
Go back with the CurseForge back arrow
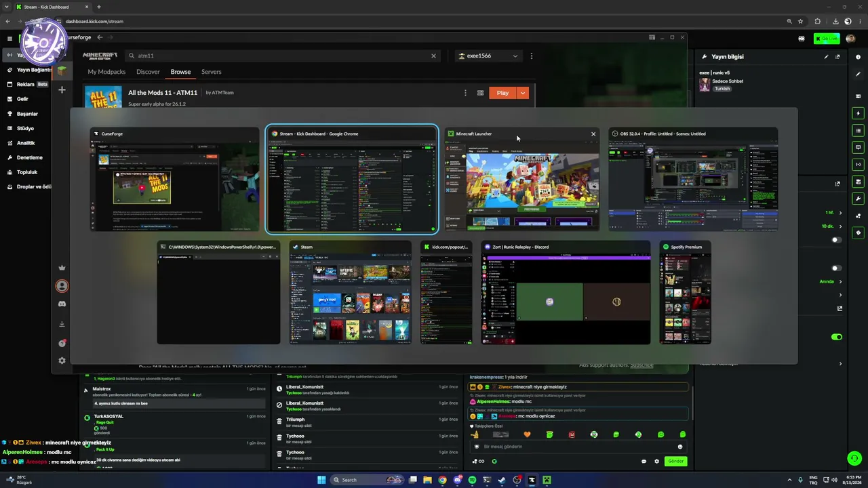pyautogui.click(x=100, y=37)
